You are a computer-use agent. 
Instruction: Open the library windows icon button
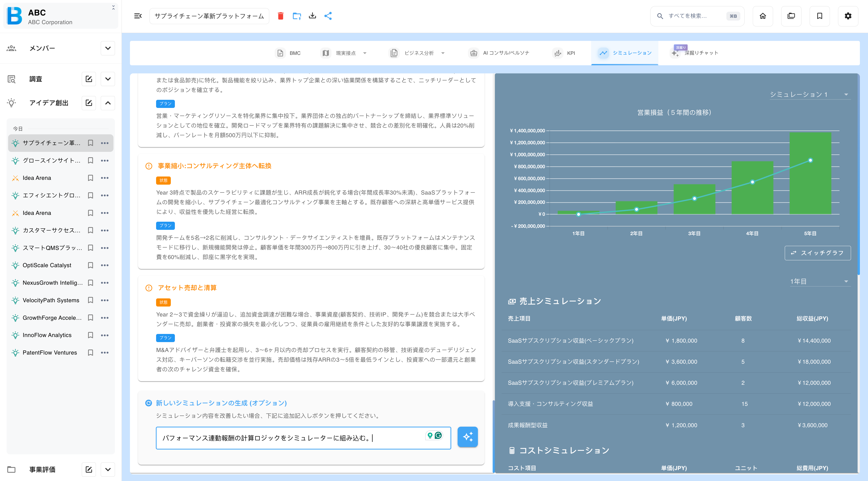(791, 16)
